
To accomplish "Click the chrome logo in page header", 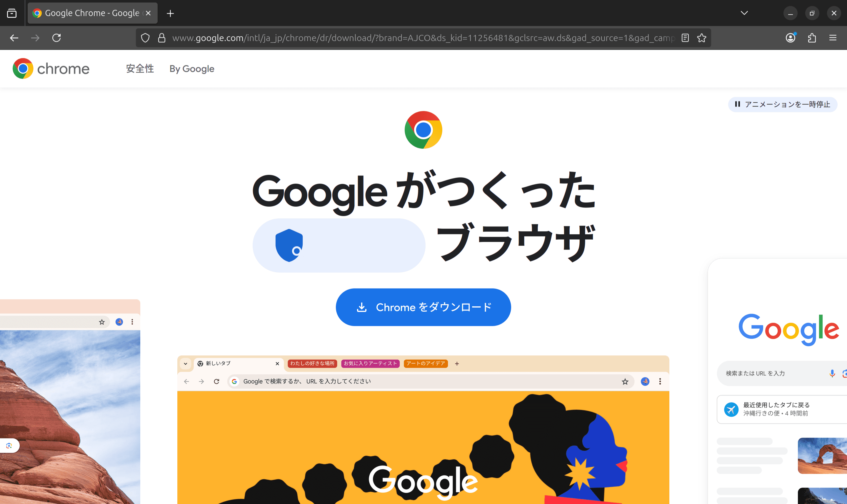I will click(x=51, y=69).
